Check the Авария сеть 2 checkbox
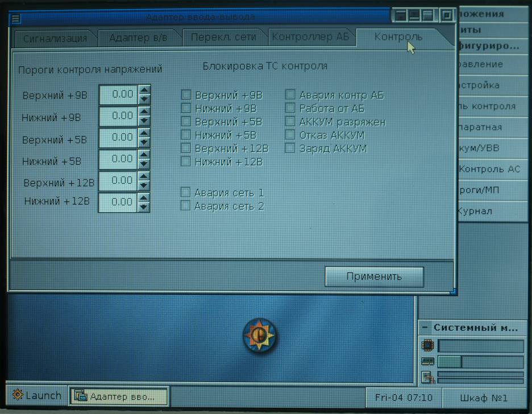 (x=185, y=206)
